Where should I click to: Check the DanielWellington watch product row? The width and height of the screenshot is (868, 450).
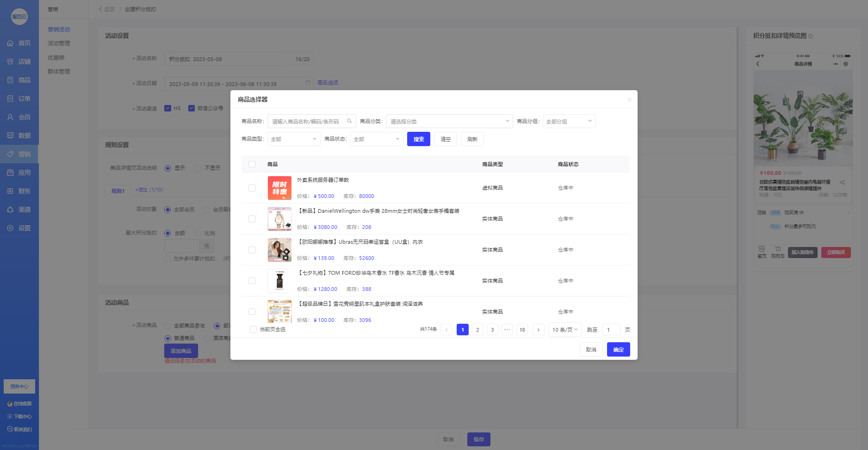(x=252, y=219)
